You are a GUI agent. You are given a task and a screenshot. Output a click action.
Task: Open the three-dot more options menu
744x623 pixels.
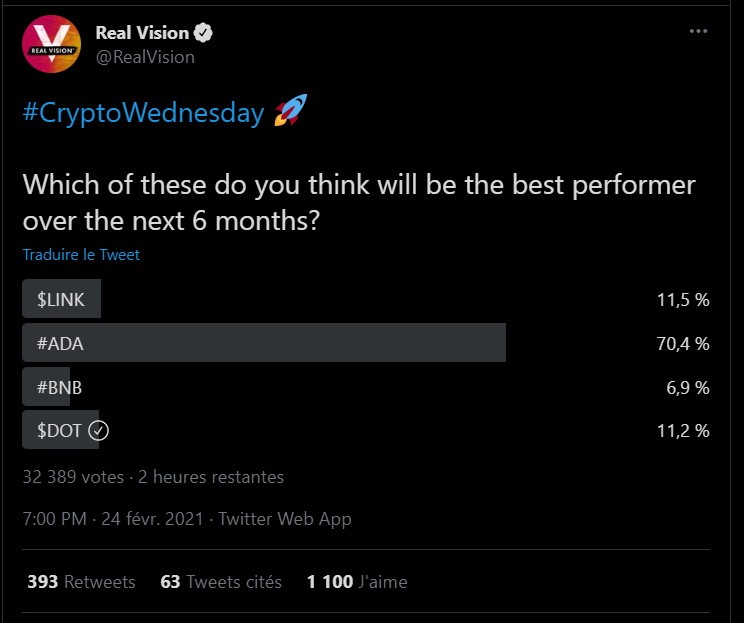698,31
